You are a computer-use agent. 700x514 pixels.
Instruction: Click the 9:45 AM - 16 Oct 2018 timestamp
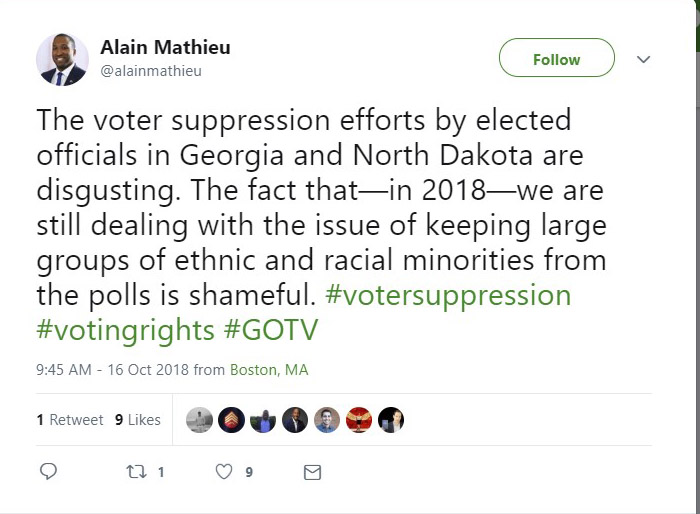pos(112,370)
